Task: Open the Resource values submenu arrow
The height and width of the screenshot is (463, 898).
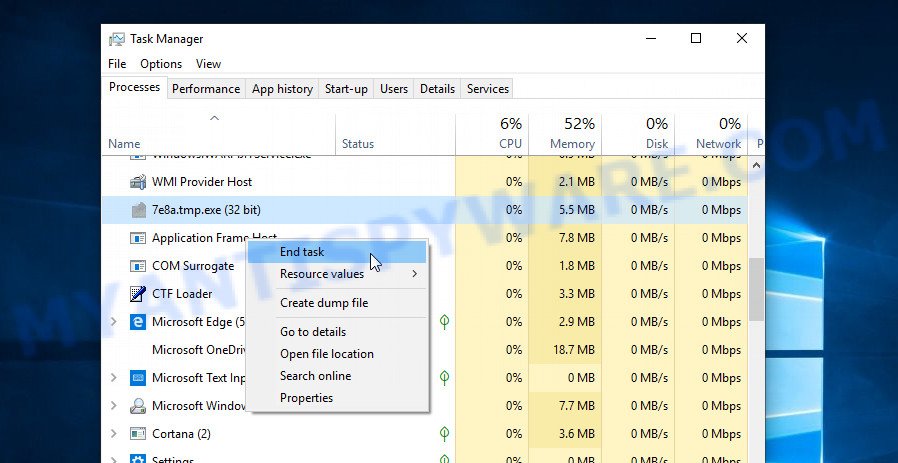Action: pos(415,274)
